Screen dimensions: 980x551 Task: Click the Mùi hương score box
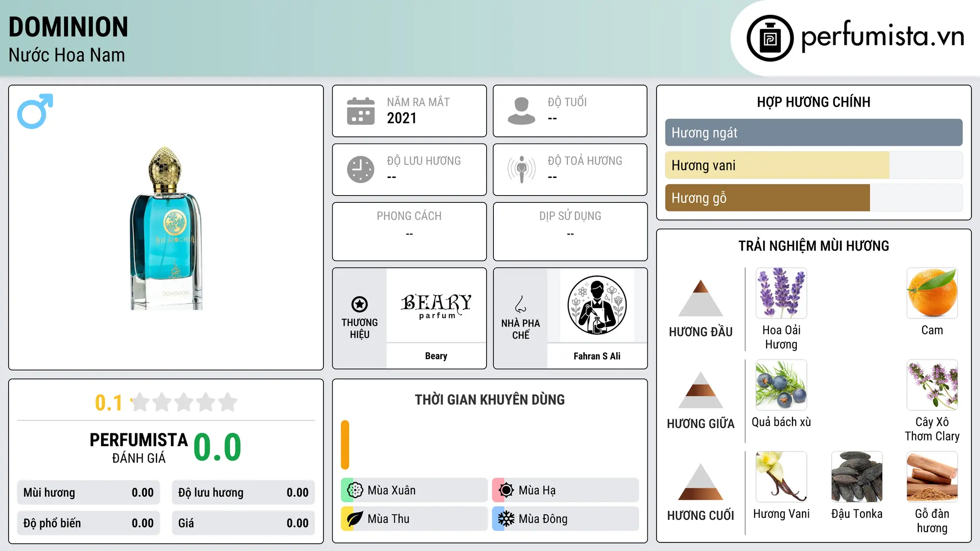pos(89,493)
